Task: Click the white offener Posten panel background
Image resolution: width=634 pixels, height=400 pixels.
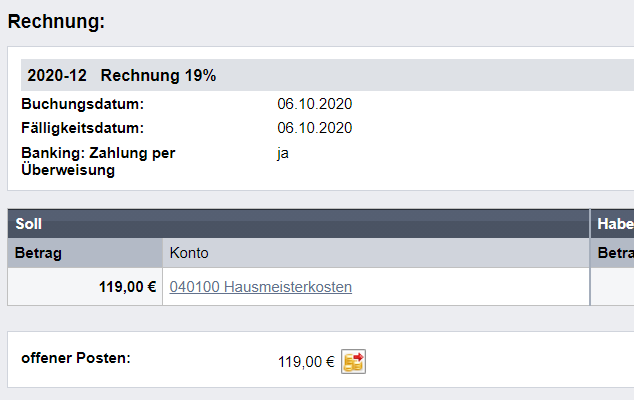Action: (x=485, y=360)
